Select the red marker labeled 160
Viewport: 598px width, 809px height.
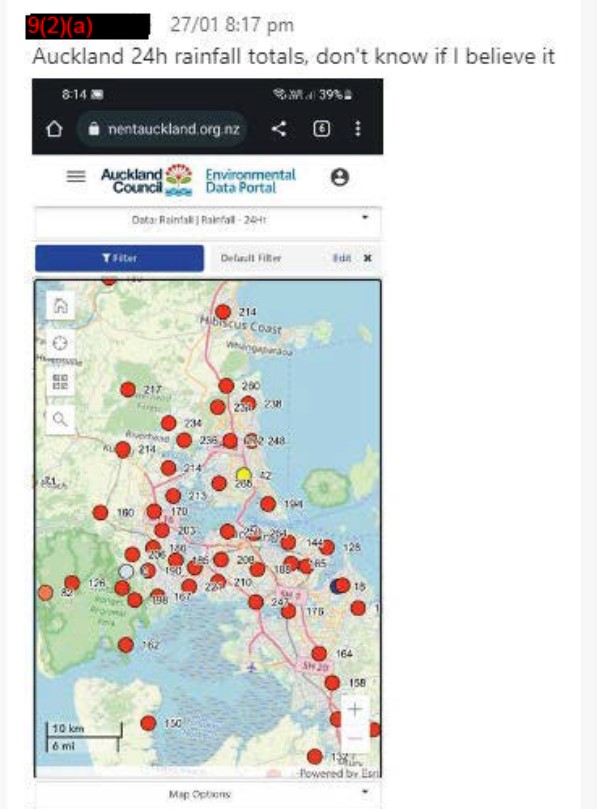(100, 512)
